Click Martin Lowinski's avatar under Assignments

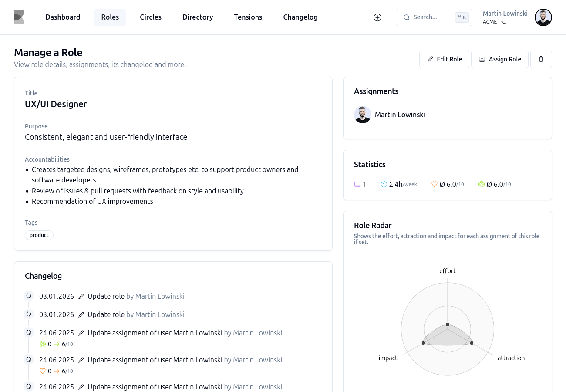click(x=363, y=115)
